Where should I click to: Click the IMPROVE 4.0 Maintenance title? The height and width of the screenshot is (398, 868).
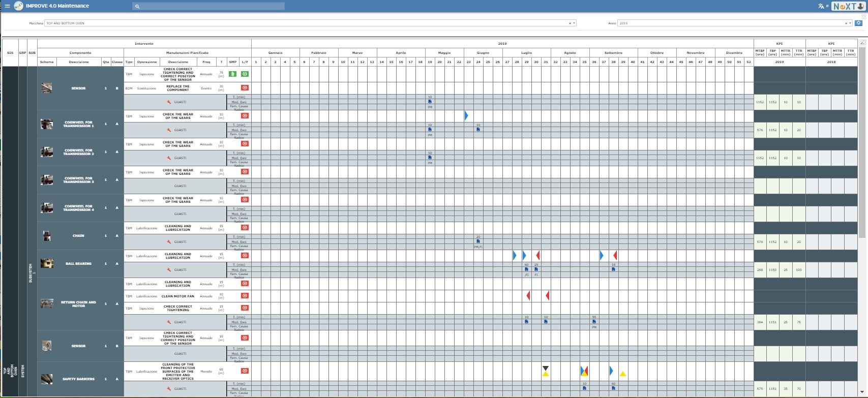[57, 6]
